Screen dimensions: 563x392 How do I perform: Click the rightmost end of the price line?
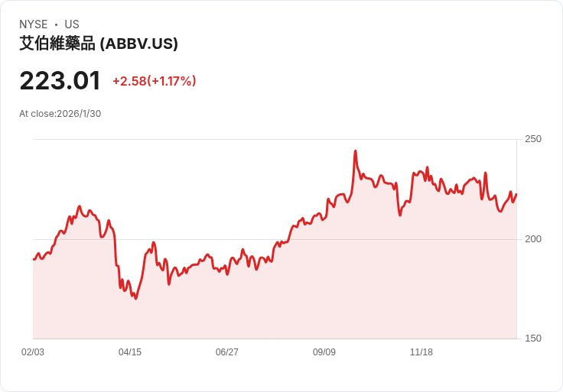coord(516,194)
